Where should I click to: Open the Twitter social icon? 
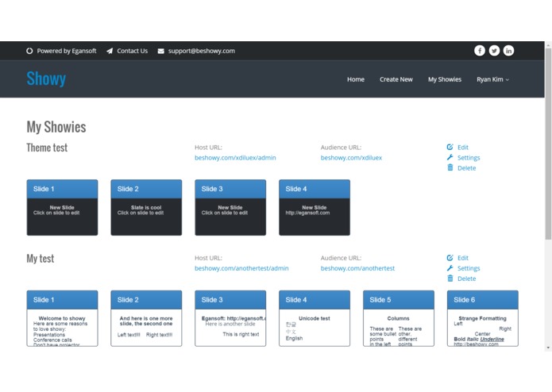pos(494,51)
